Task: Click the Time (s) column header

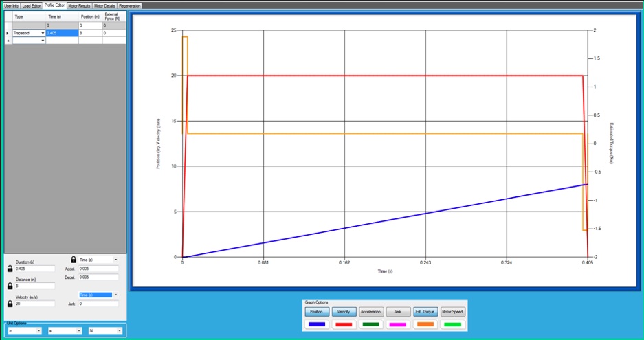Action: point(62,17)
